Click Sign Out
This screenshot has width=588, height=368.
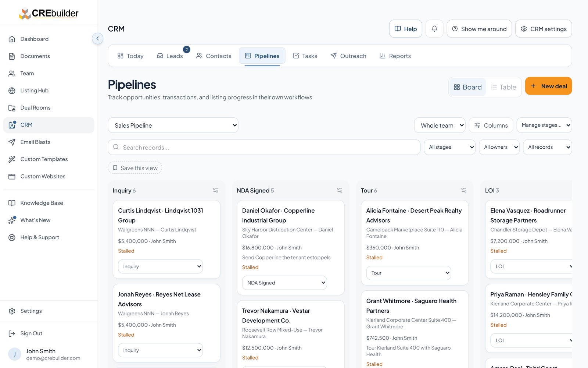[49, 333]
